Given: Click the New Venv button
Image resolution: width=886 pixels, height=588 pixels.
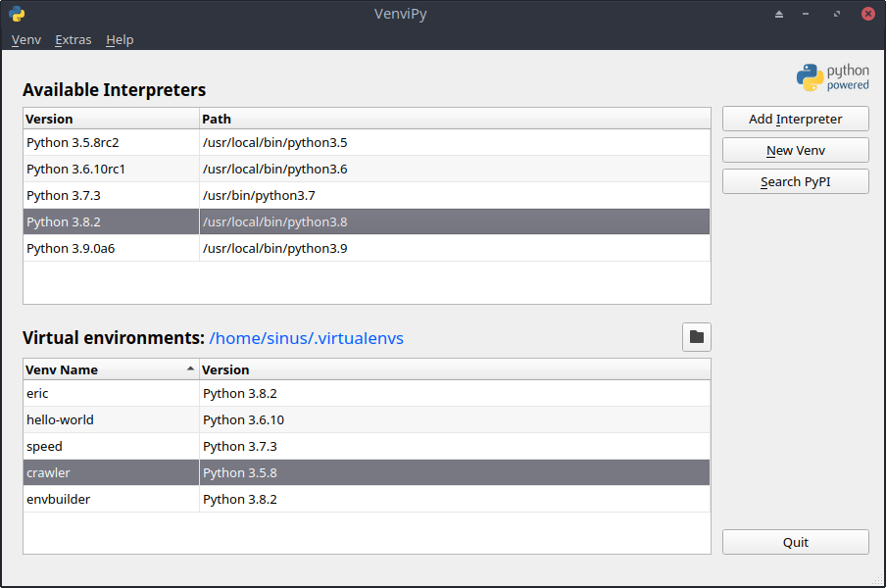Looking at the screenshot, I should 795,150.
